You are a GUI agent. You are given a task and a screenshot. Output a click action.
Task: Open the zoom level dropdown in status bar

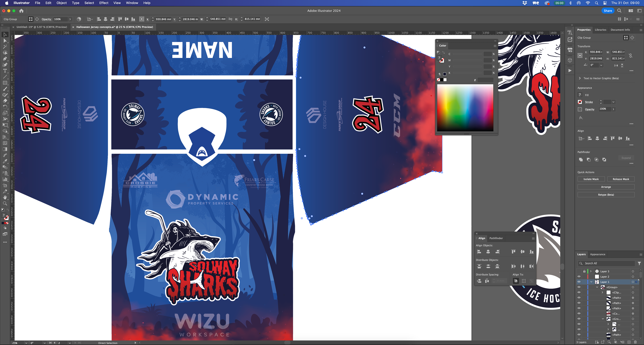(x=26, y=343)
